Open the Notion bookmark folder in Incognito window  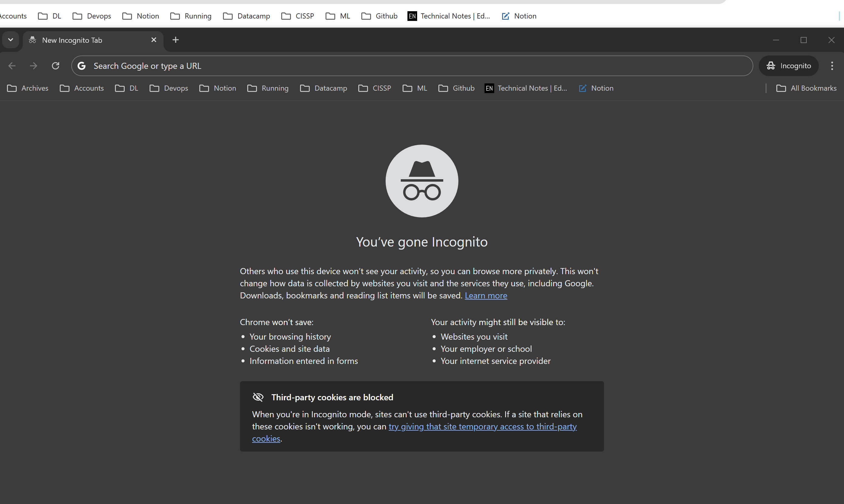pos(218,88)
